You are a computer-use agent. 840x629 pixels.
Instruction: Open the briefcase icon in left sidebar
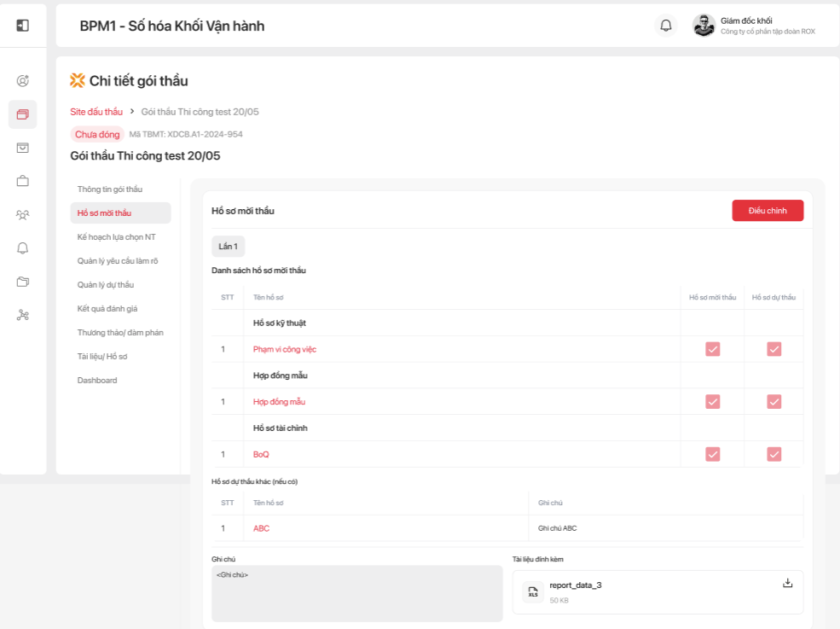point(23,181)
